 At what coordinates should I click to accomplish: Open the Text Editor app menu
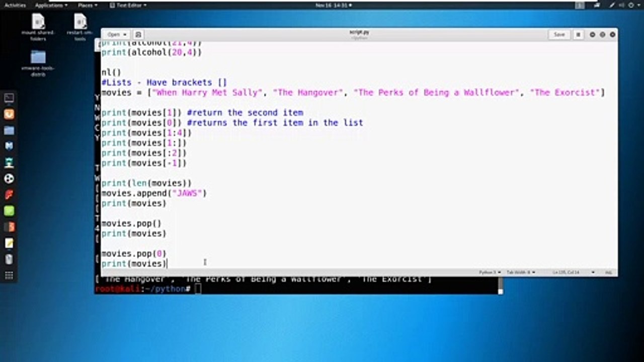[x=127, y=5]
